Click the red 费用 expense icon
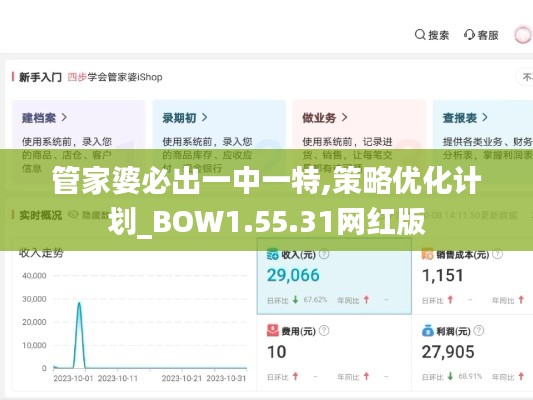The image size is (533, 400). click(x=273, y=330)
